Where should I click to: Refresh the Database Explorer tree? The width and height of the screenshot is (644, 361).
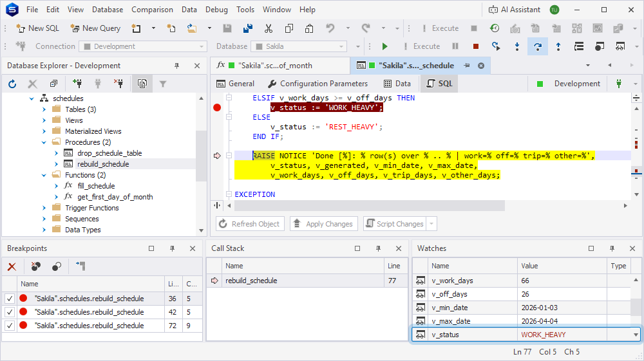12,84
